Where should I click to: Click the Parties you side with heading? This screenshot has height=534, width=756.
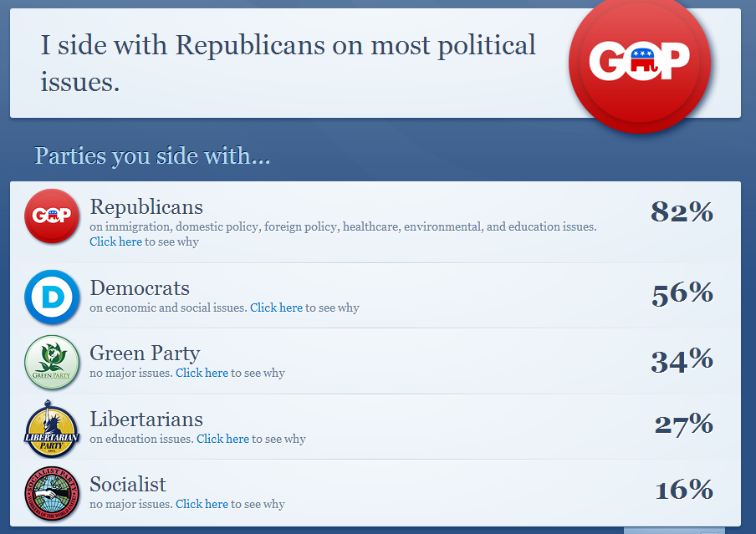(x=151, y=155)
